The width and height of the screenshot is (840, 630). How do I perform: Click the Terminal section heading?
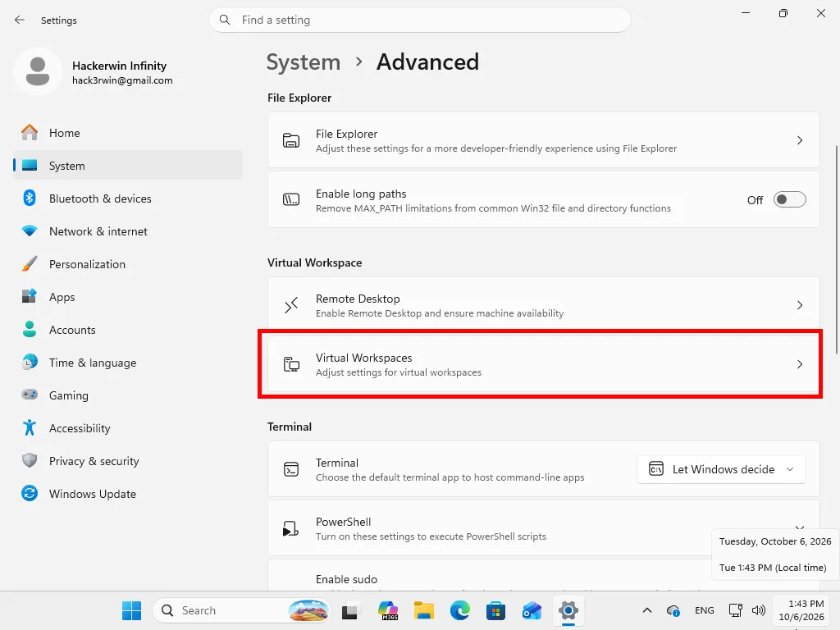pyautogui.click(x=290, y=427)
